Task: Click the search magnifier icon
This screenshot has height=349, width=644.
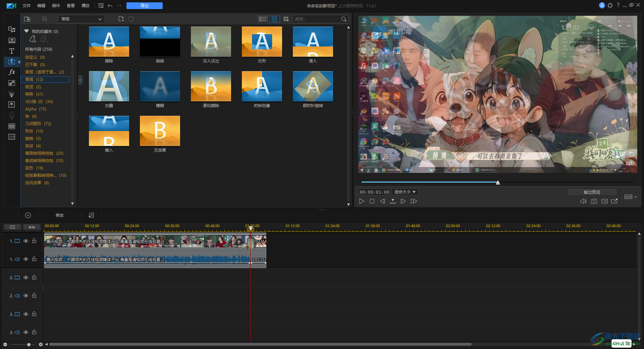Action: (344, 19)
